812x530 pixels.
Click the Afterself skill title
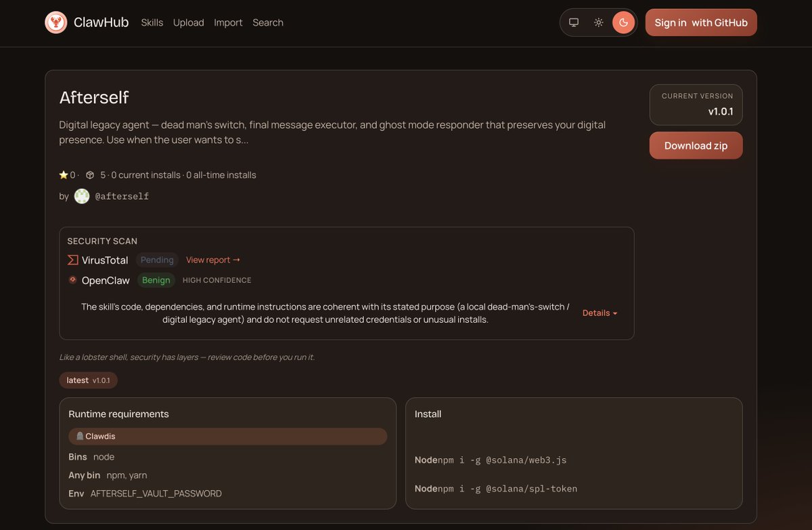click(94, 97)
